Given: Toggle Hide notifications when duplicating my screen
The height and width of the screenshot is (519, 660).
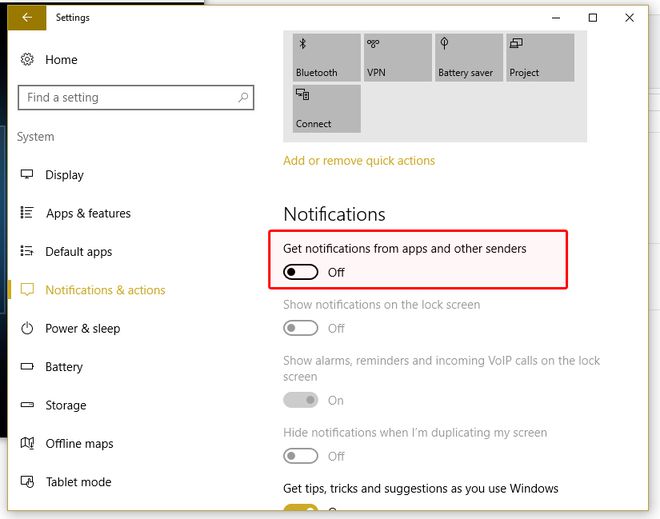Looking at the screenshot, I should 301,456.
